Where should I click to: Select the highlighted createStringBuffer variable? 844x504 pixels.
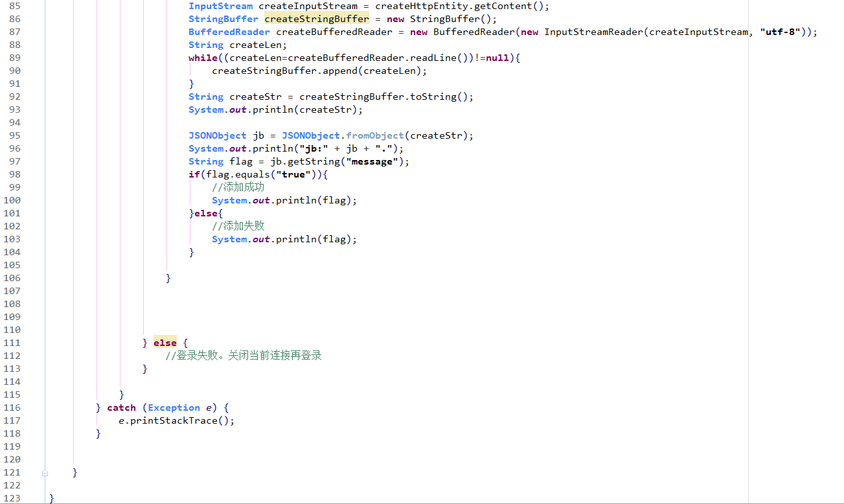click(x=316, y=18)
